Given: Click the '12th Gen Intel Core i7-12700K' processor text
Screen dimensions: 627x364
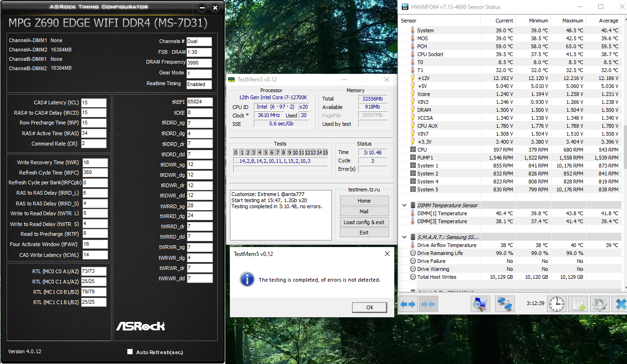Looking at the screenshot, I should pyautogui.click(x=273, y=97).
